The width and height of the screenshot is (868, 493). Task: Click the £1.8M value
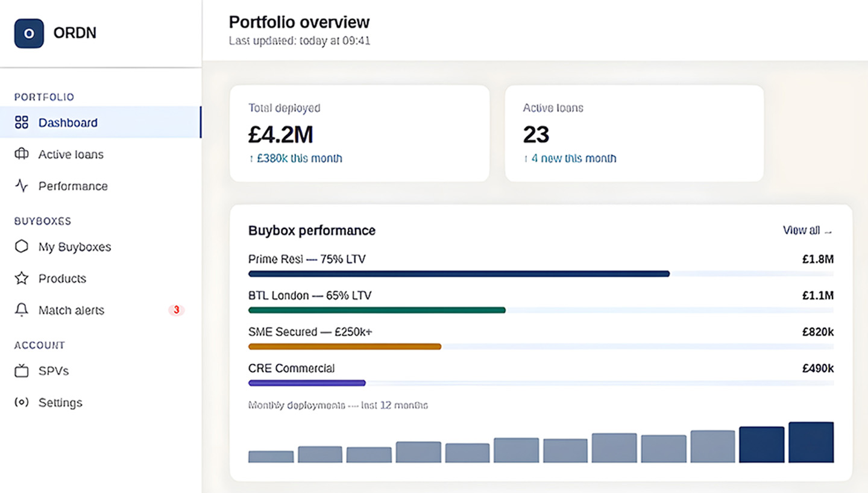pyautogui.click(x=818, y=260)
